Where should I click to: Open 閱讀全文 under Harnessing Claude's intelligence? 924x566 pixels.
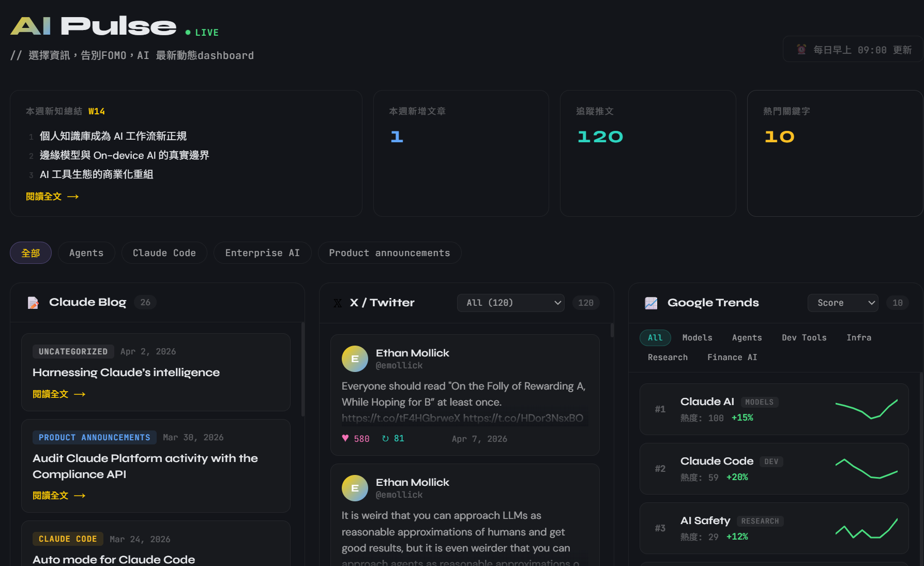tap(59, 394)
